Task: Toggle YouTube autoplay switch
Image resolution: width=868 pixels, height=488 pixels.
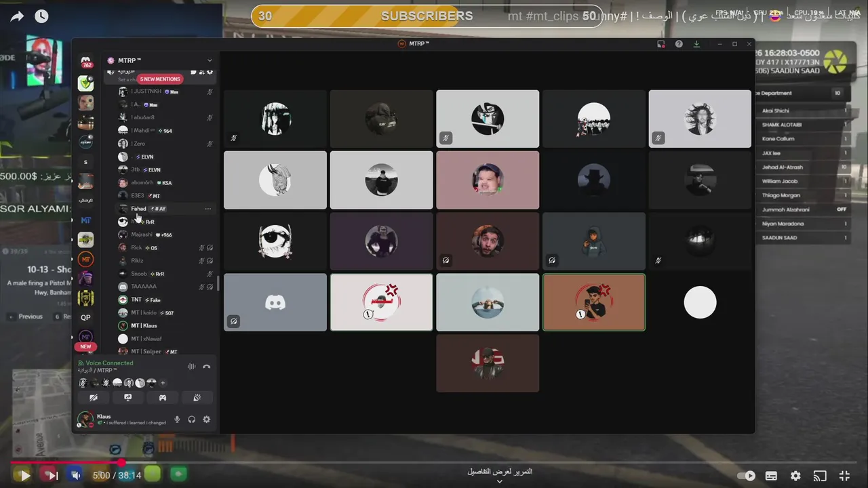Action: click(747, 476)
